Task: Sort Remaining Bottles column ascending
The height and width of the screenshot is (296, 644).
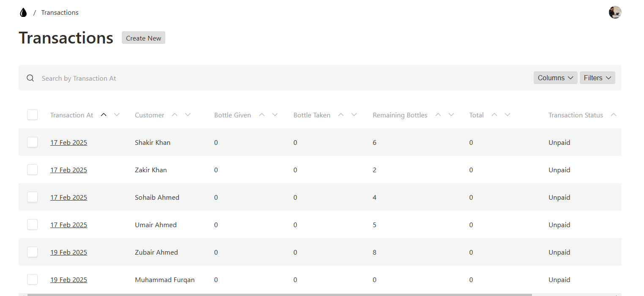Action: coord(438,115)
